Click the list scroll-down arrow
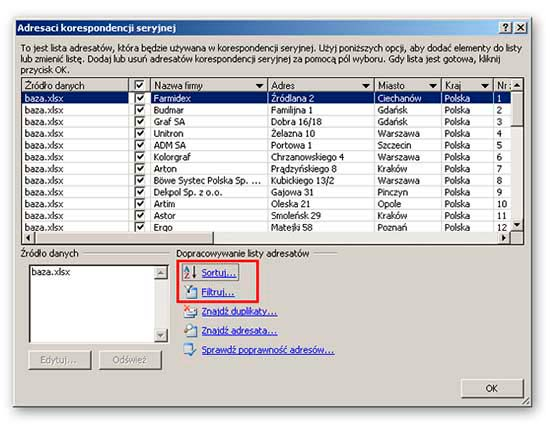The image size is (550, 424). [517, 224]
